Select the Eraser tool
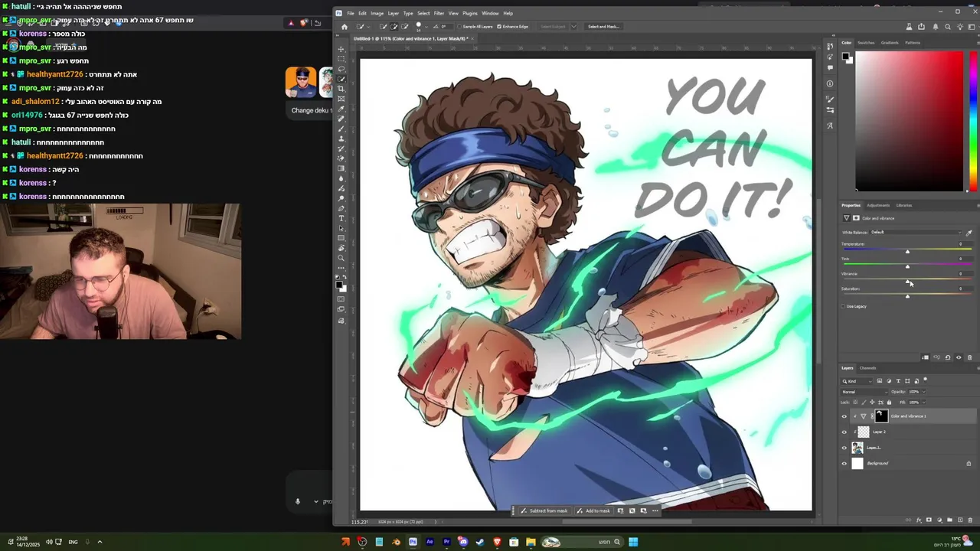980x551 pixels. (341, 158)
